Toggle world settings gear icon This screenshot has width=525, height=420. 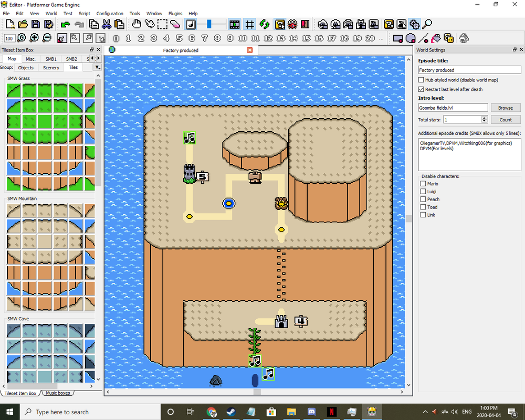415,24
